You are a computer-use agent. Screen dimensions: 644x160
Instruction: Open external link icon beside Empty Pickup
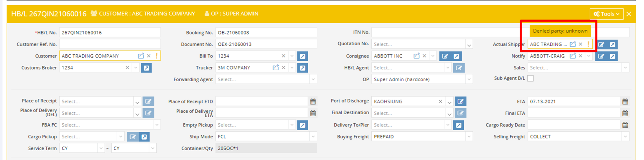click(303, 125)
